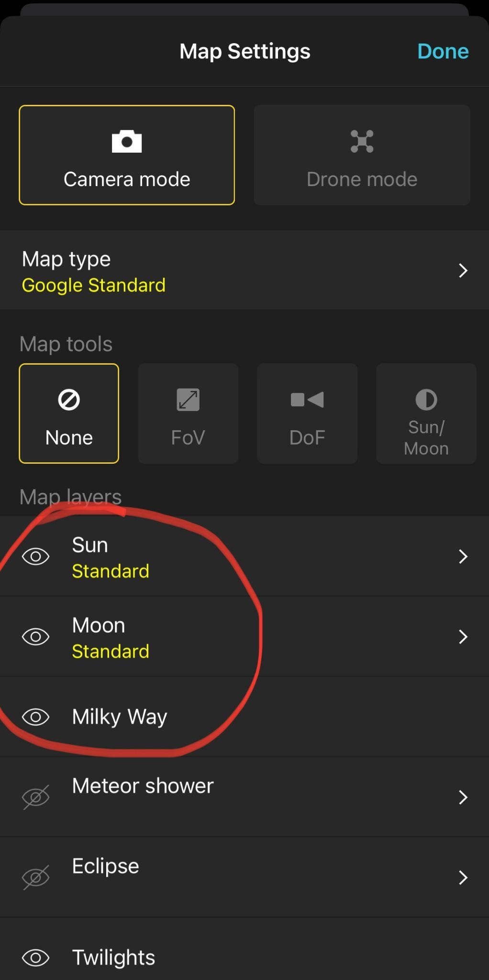Click the Milky Way eye icon
The height and width of the screenshot is (980, 489).
point(36,717)
